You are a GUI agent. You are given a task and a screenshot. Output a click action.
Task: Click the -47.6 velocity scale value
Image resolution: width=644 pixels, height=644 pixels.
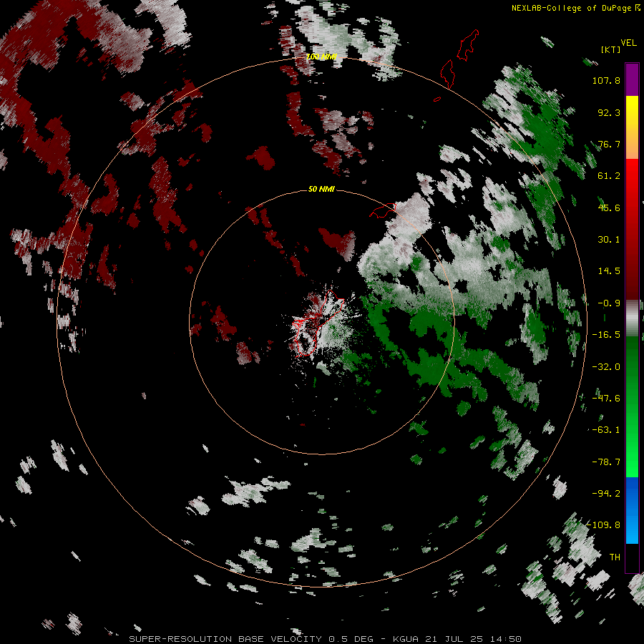tap(606, 399)
